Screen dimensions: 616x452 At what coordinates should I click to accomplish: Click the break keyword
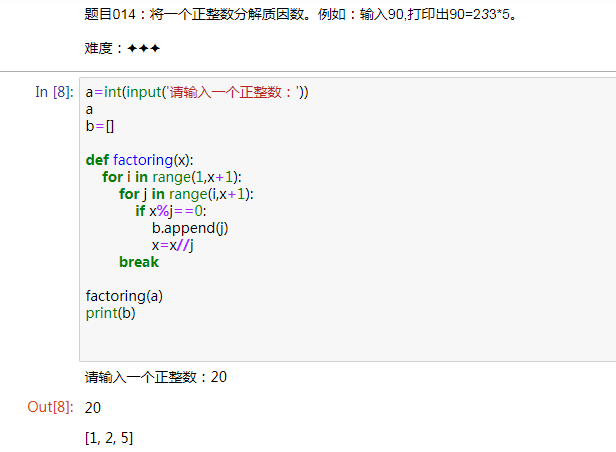[139, 262]
